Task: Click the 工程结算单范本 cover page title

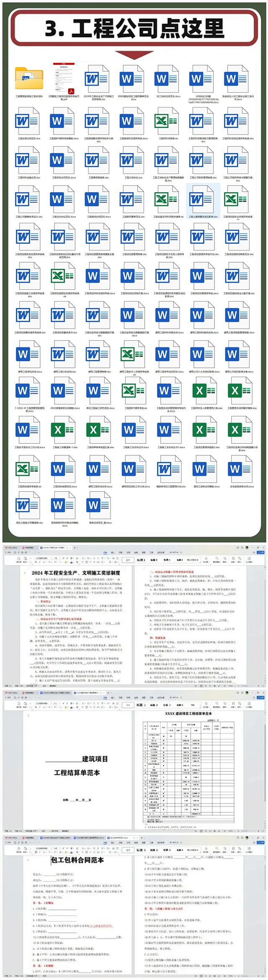Action: 77,772
